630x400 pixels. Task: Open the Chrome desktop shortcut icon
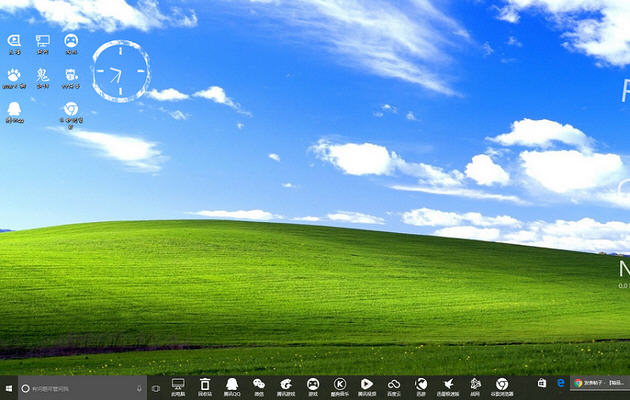(71, 115)
